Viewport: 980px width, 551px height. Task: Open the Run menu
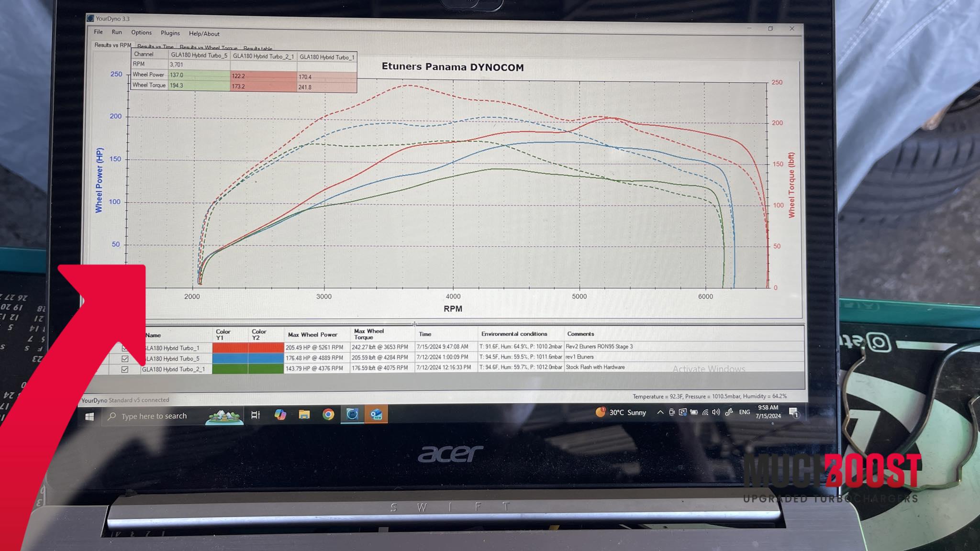(117, 32)
